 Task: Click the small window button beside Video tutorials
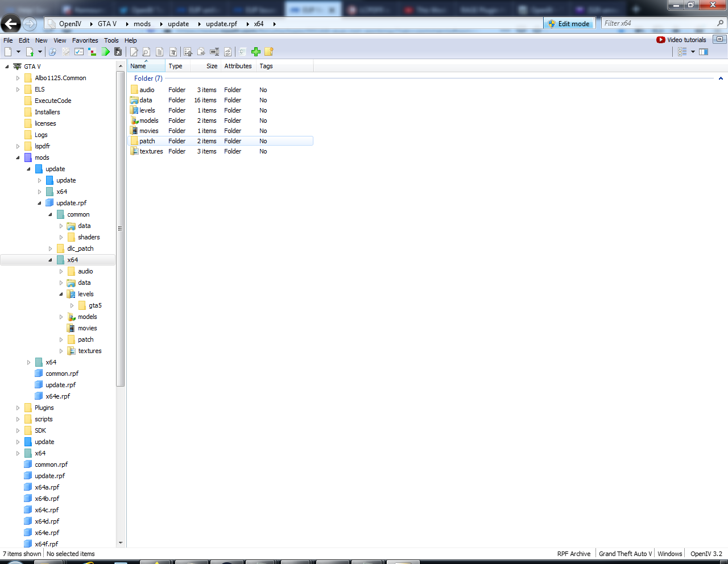pos(719,39)
